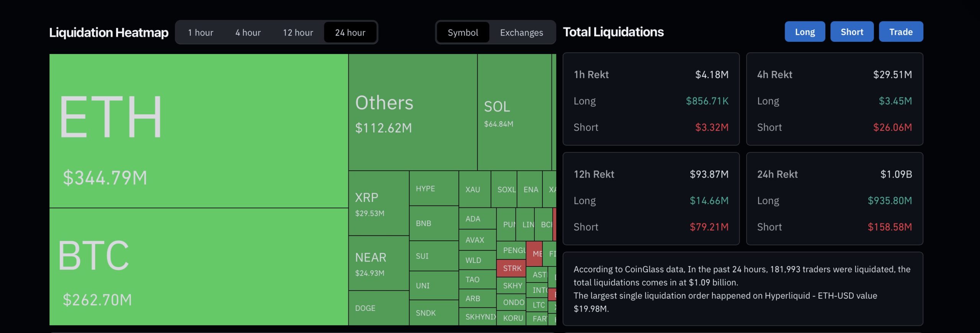Pick the WLD heatmap tile

(x=477, y=260)
